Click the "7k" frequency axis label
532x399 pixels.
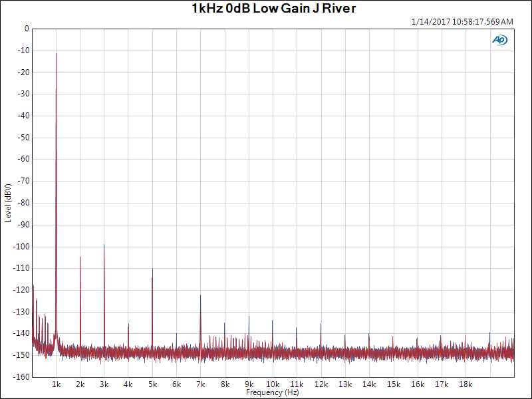tap(201, 384)
